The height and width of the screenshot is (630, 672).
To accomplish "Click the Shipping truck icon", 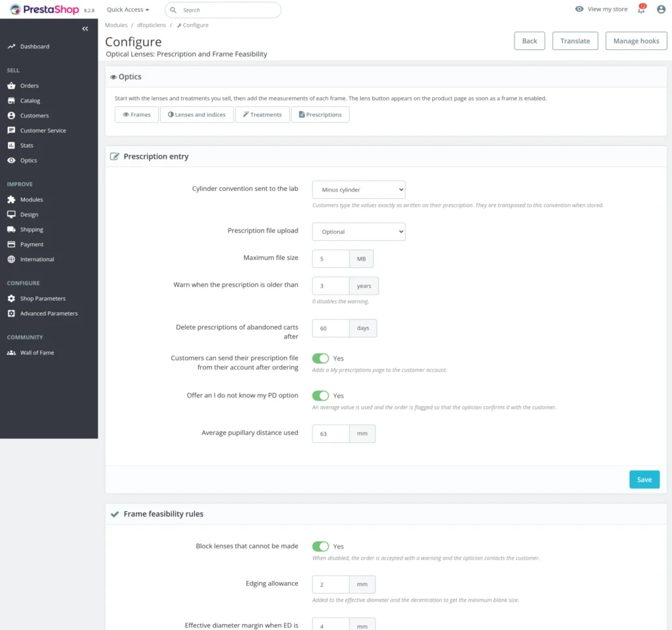I will (x=11, y=229).
